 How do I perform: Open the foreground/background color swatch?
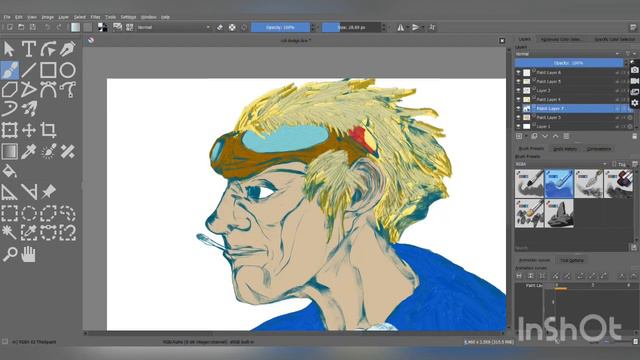click(x=102, y=27)
